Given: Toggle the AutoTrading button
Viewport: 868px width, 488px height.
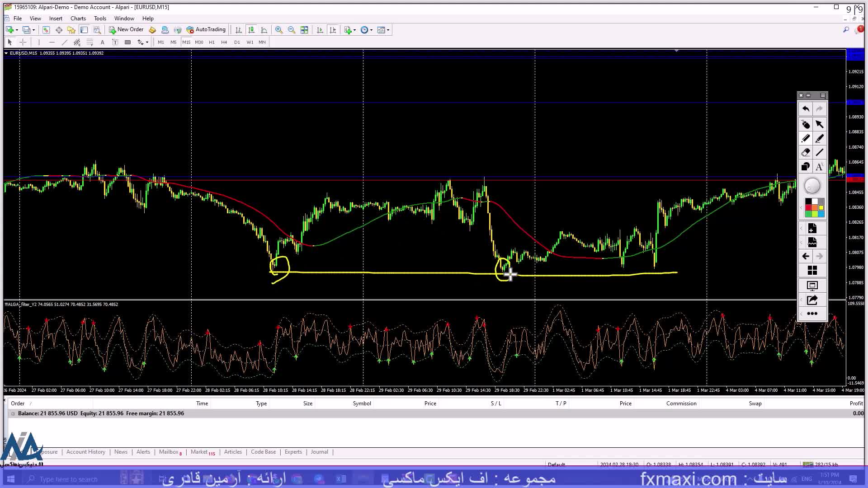Looking at the screenshot, I should tap(206, 30).
